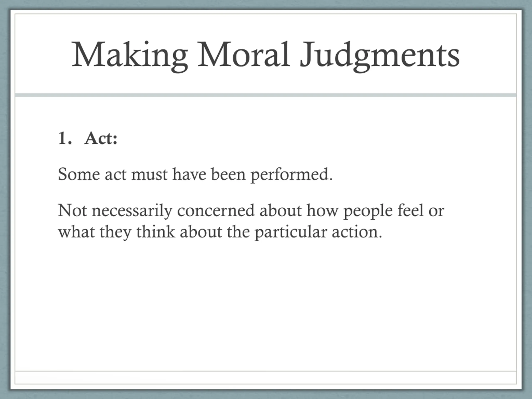Image resolution: width=532 pixels, height=399 pixels.
Task: Select the bold "Act:" heading
Action: click(101, 139)
